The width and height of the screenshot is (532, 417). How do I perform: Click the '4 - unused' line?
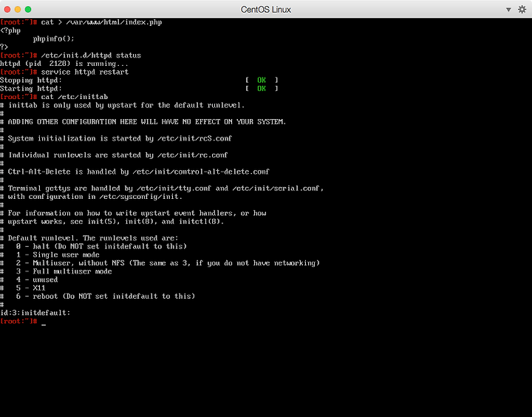pyautogui.click(x=29, y=279)
